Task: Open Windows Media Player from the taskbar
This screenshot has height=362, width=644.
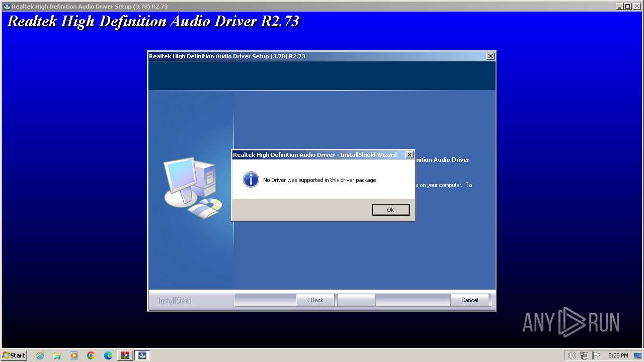Action: [74, 355]
